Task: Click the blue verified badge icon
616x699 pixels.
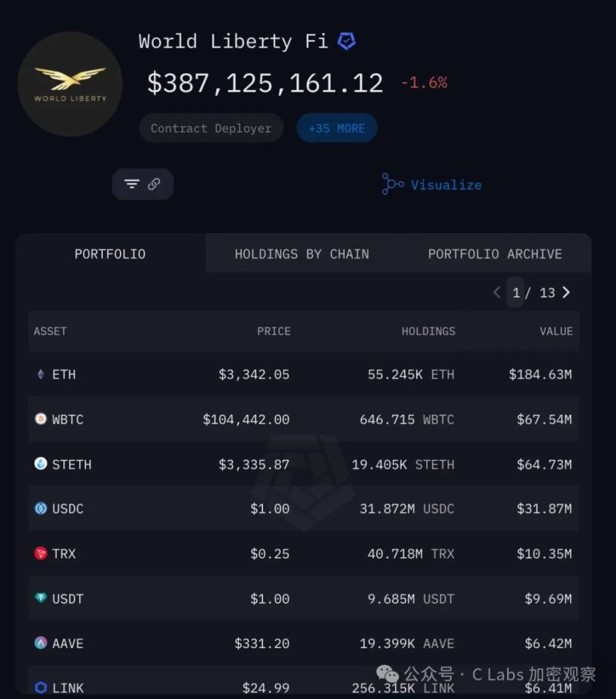Action: pyautogui.click(x=346, y=42)
